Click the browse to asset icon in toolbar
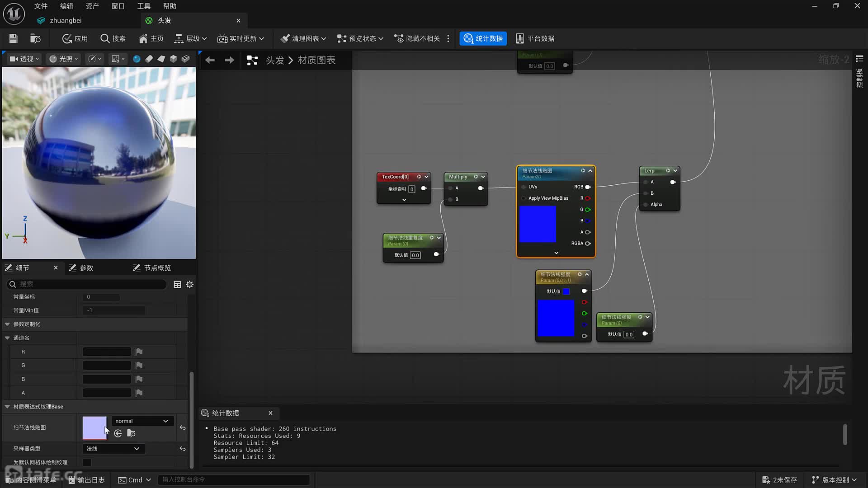The height and width of the screenshot is (488, 868). pyautogui.click(x=35, y=38)
